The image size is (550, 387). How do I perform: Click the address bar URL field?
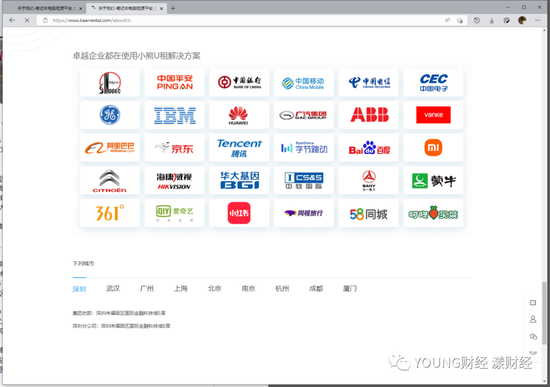(242, 20)
